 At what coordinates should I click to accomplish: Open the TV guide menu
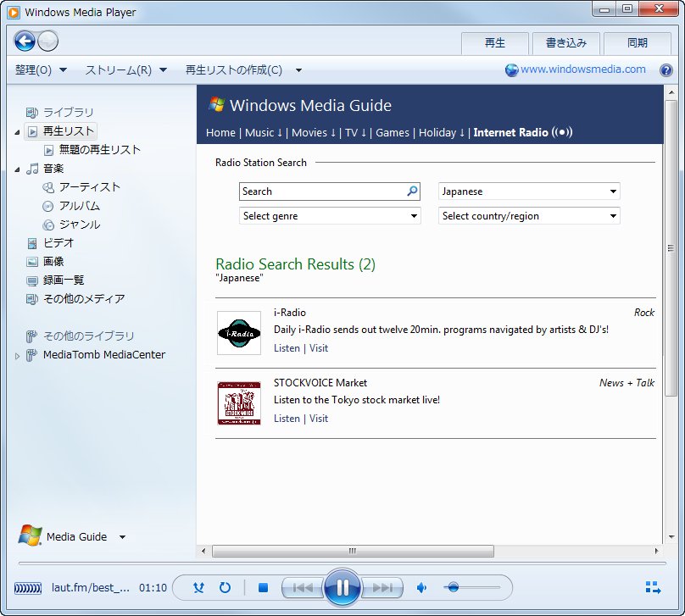(355, 133)
